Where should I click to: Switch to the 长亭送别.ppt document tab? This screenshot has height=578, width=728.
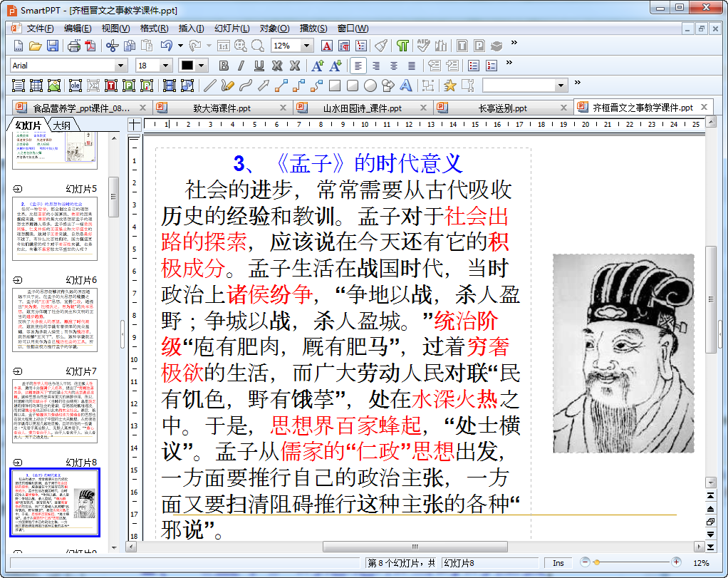[502, 108]
